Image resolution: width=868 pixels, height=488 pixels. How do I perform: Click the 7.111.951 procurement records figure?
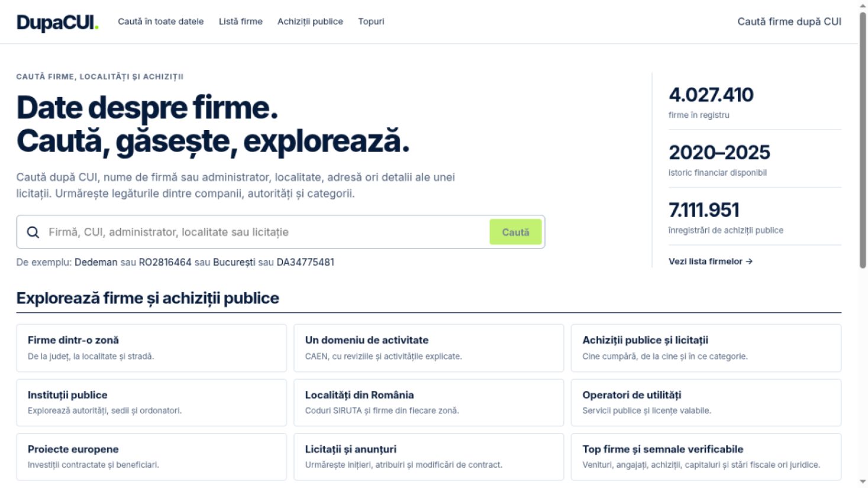tap(704, 210)
